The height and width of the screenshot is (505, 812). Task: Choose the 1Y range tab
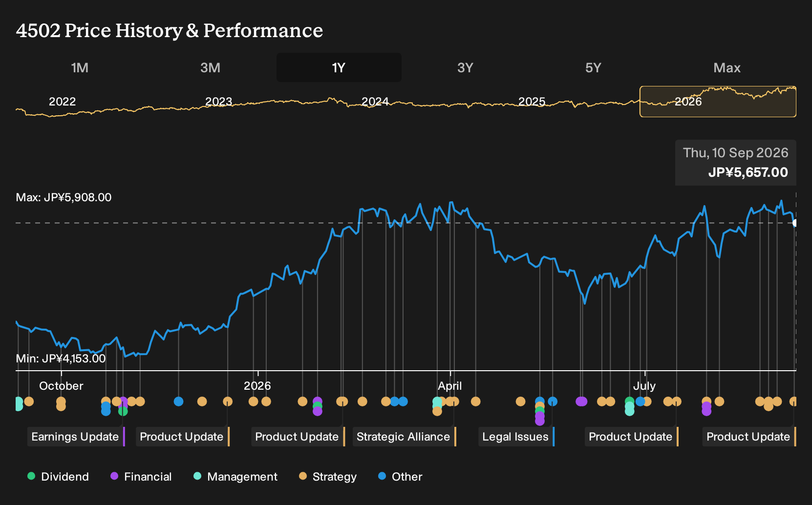pos(339,67)
